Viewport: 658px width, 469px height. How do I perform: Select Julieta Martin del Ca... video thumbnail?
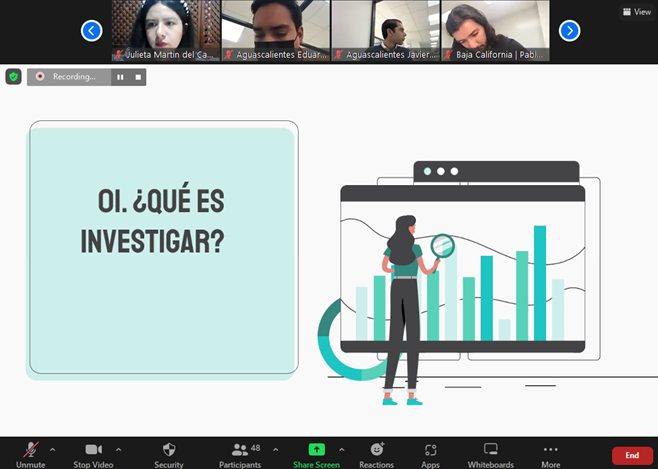[x=166, y=31]
